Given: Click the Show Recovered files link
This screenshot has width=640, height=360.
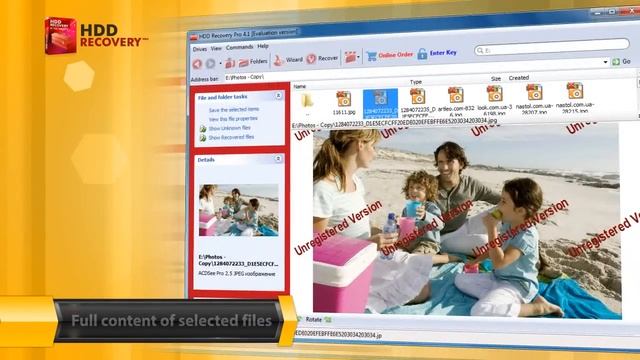Looking at the screenshot, I should pyautogui.click(x=231, y=138).
